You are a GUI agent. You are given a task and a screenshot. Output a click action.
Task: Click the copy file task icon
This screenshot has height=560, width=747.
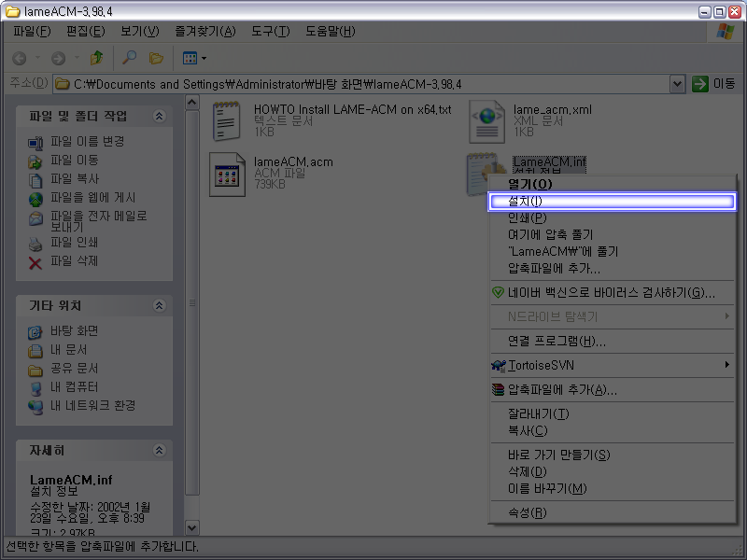coord(35,180)
